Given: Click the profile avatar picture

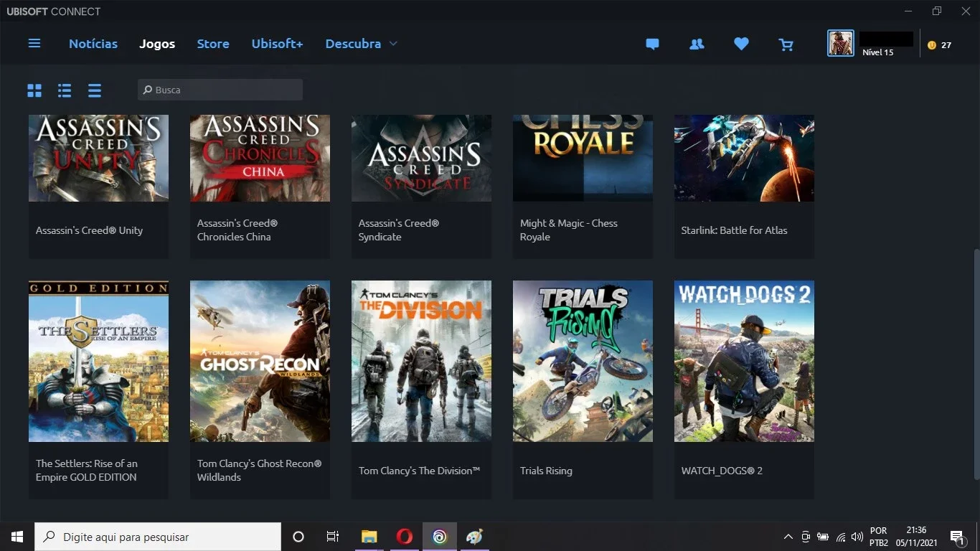Looking at the screenshot, I should pyautogui.click(x=841, y=43).
